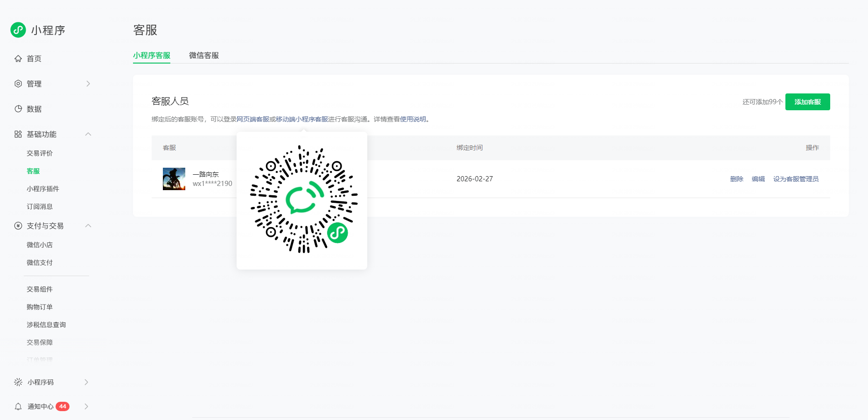Click the 2026-02-27 binding date
This screenshot has width=868, height=420.
pyautogui.click(x=475, y=179)
